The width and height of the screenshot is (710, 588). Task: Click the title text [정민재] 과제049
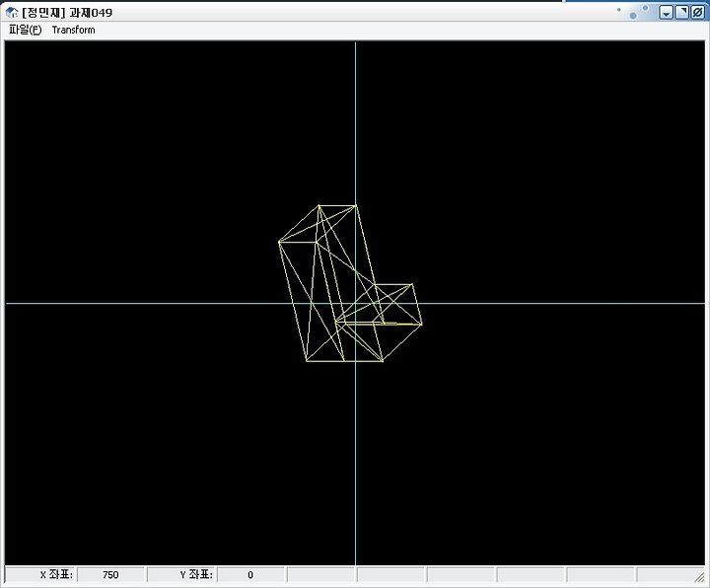pos(67,13)
